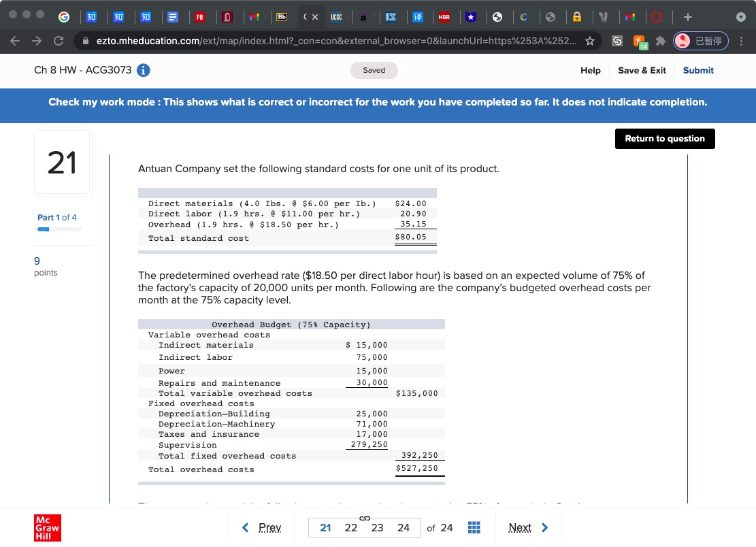756x547 pixels.
Task: Click Return to question
Action: pos(665,138)
